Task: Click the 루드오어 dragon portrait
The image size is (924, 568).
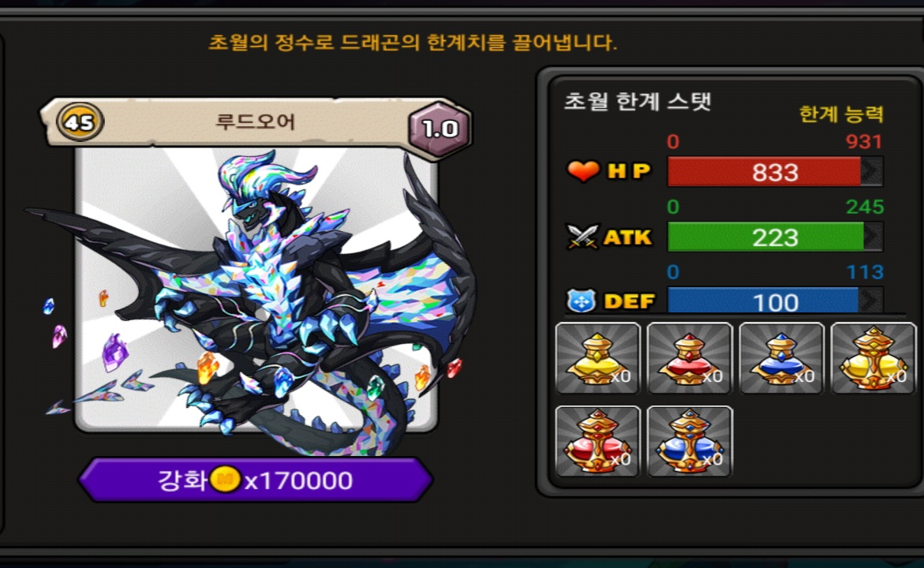Action: coord(256,289)
